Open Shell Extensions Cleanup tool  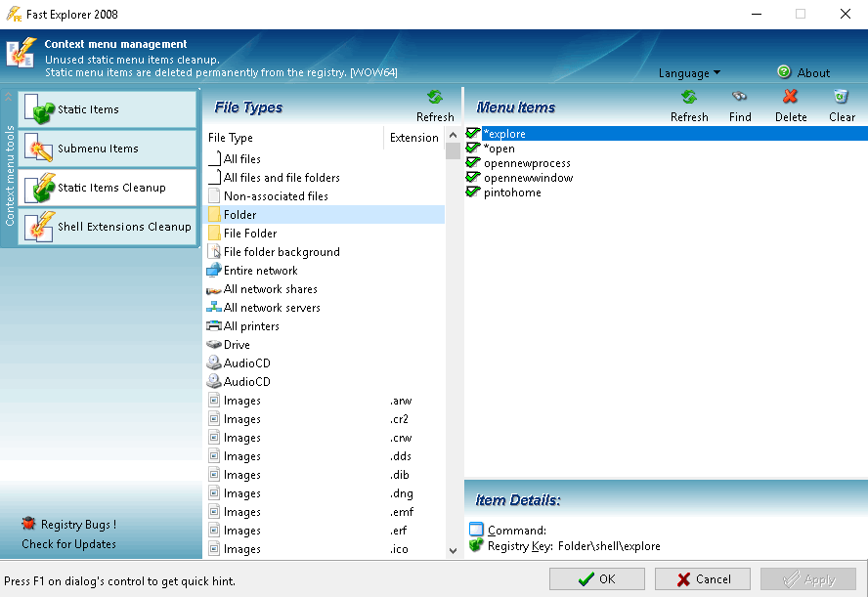pos(108,227)
